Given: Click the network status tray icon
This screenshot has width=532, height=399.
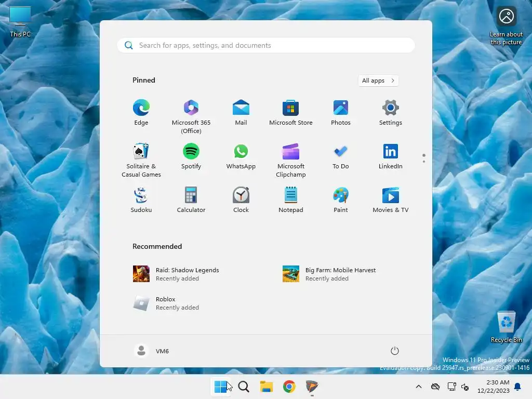Looking at the screenshot, I should click(x=451, y=387).
